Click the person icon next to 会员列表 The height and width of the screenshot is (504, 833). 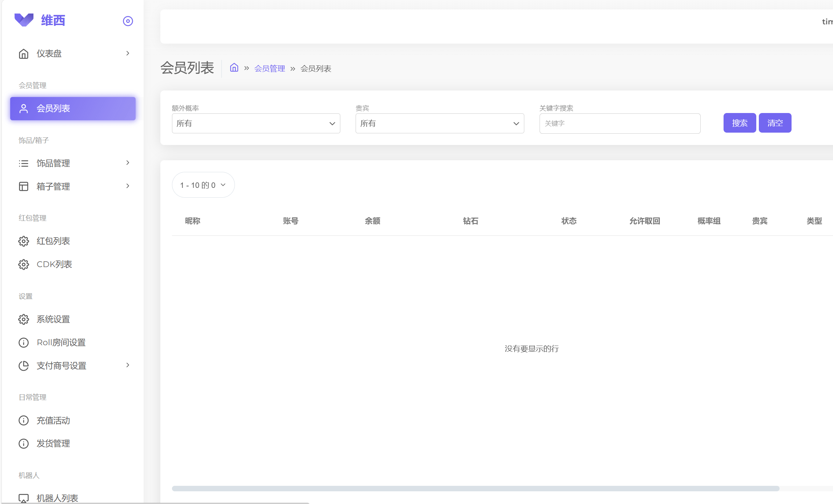(x=23, y=108)
